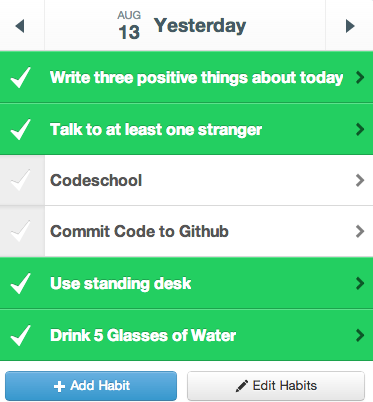Open chevron for Drink 5 Glasses of Water
This screenshot has width=373, height=402.
[360, 335]
